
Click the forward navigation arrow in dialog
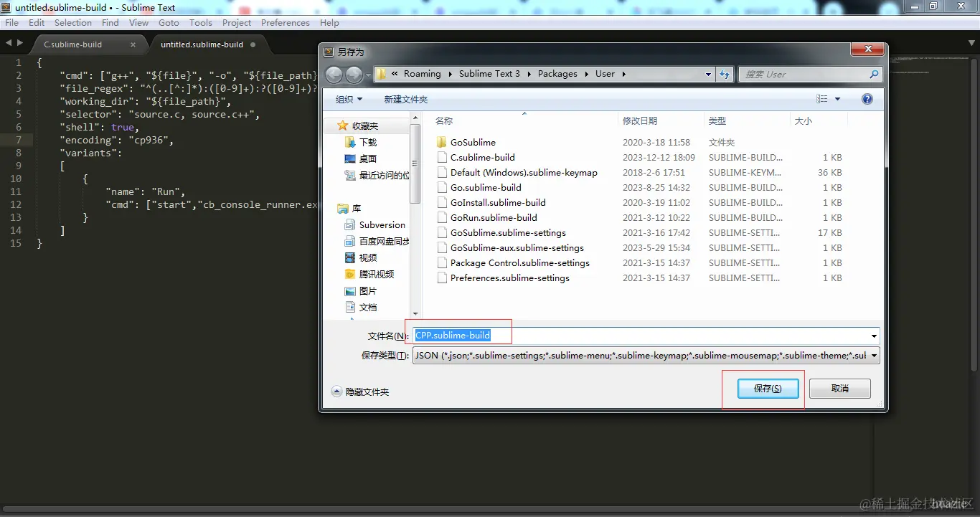[x=354, y=74]
